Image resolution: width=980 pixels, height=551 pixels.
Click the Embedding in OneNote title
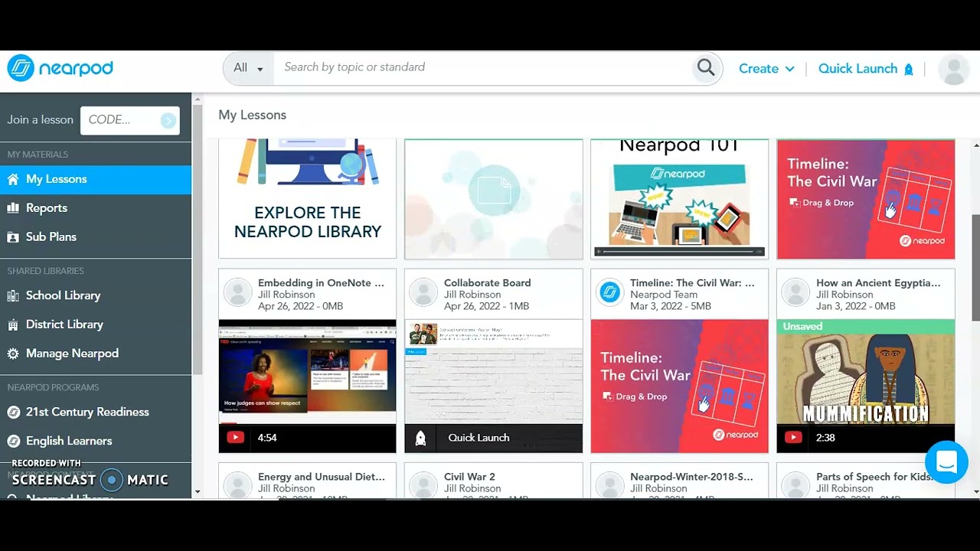(x=321, y=283)
